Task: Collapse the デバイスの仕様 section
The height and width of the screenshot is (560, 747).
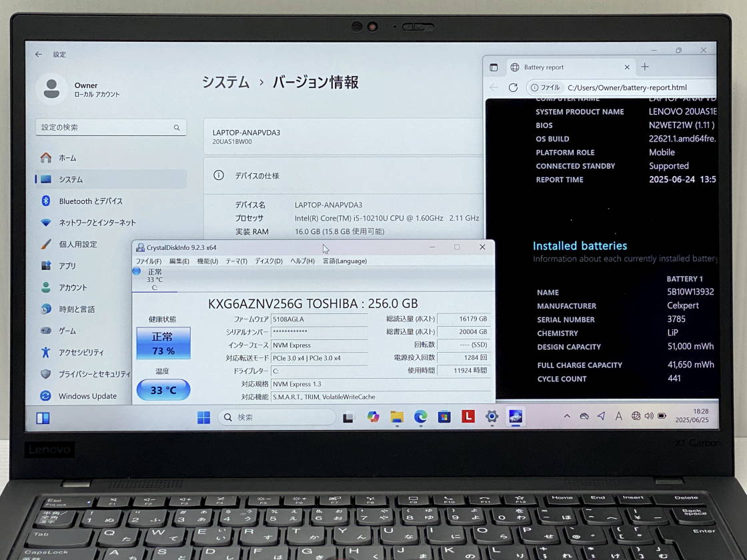Action: pos(343,176)
